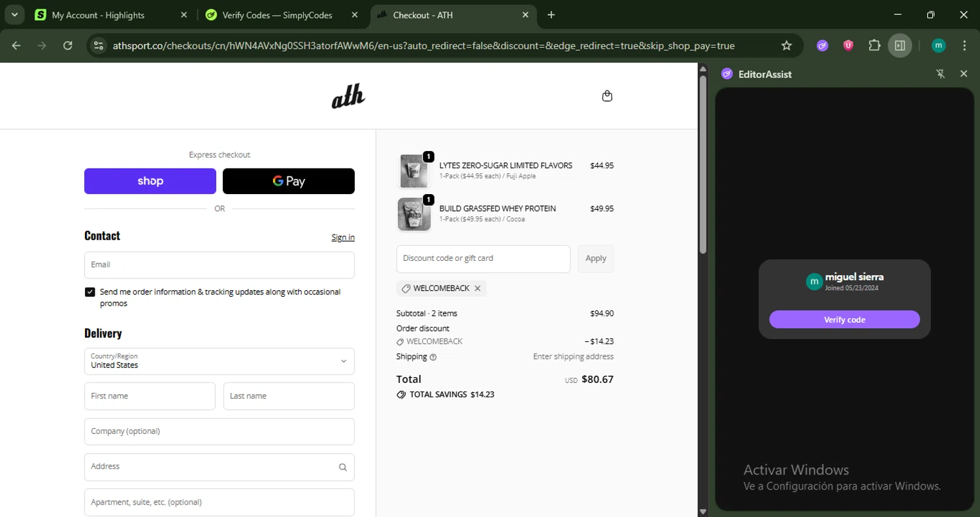Click the shipping help question icon
Viewport: 980px width, 517px height.
433,358
